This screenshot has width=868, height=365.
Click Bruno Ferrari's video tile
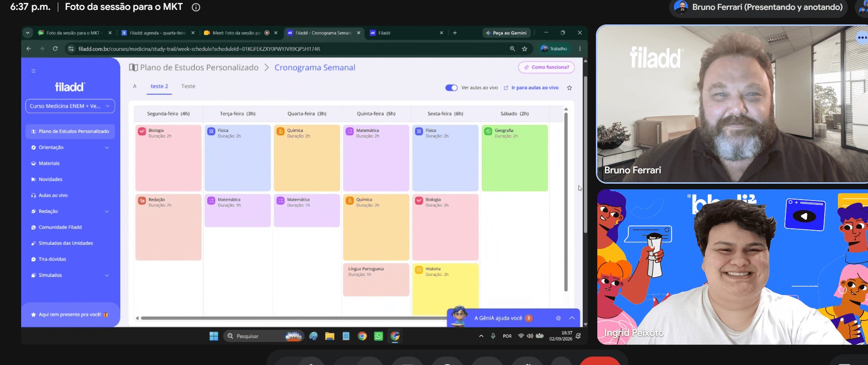pyautogui.click(x=732, y=104)
